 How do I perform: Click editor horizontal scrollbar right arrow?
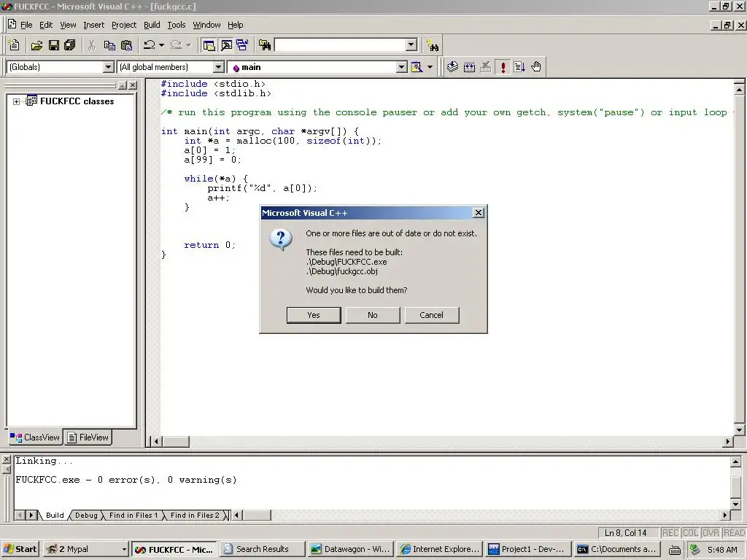coord(727,441)
